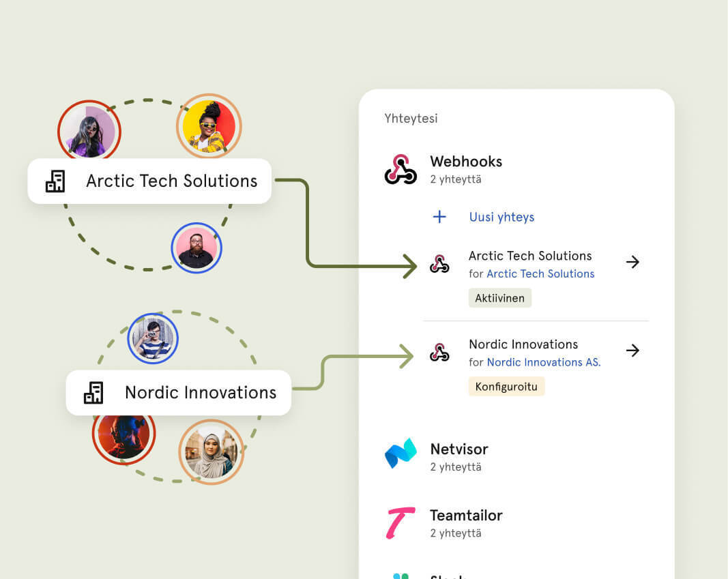Select the avatar of woman in hijab
Screen dimensions: 728x579
[x=212, y=452]
